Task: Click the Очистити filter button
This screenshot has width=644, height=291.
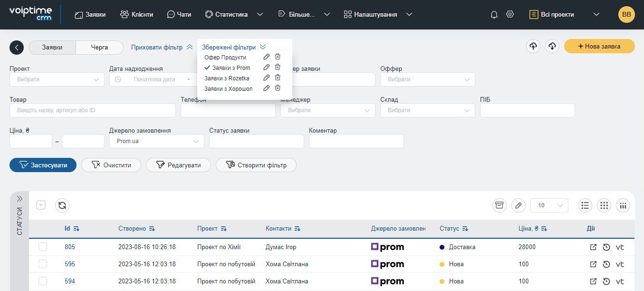Action: click(x=111, y=165)
